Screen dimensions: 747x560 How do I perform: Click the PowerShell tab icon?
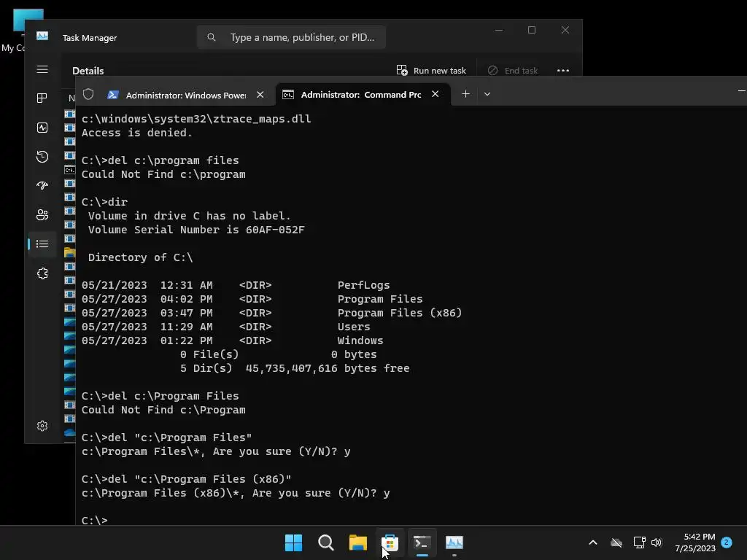[x=113, y=95]
